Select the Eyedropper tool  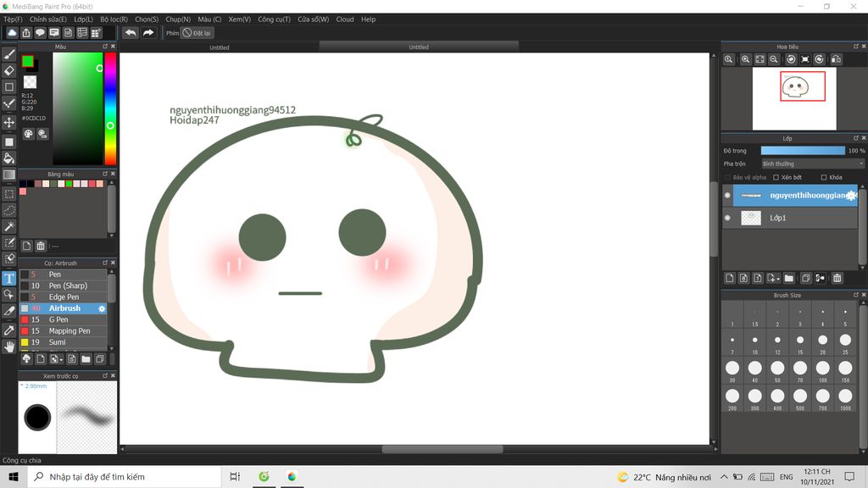pos(9,330)
